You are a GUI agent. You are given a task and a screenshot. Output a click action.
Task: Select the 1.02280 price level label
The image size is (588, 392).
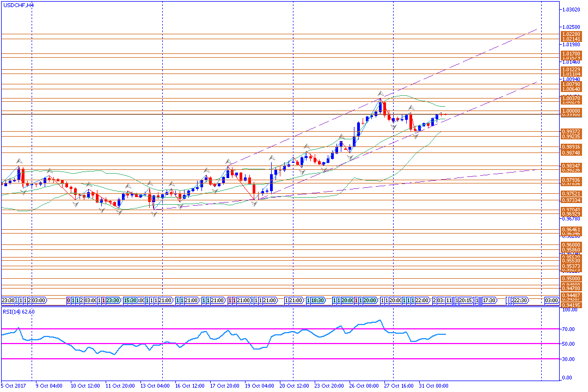point(571,34)
